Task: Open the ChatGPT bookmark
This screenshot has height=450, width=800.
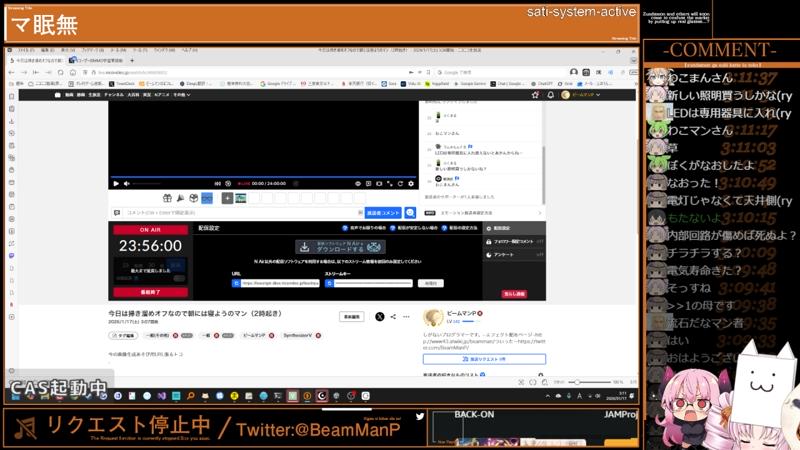Action: click(x=542, y=84)
